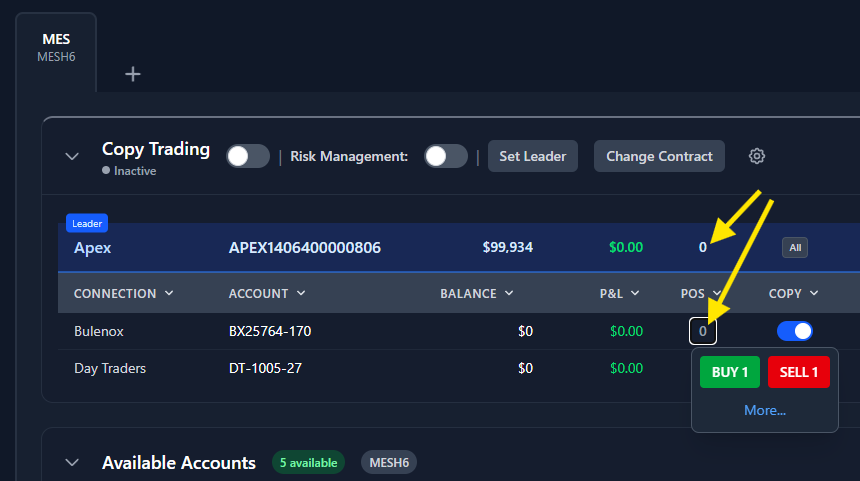Open Copy Trading settings gear icon

[x=757, y=156]
